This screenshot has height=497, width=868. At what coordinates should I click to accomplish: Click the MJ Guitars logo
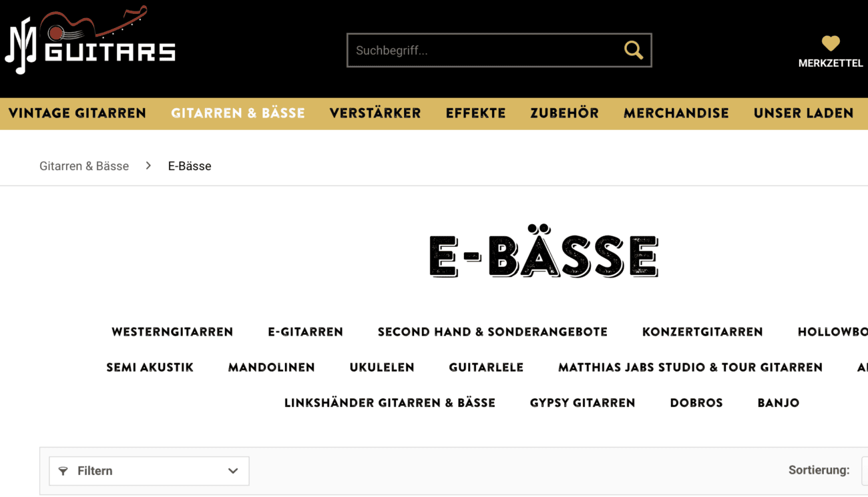click(x=90, y=40)
